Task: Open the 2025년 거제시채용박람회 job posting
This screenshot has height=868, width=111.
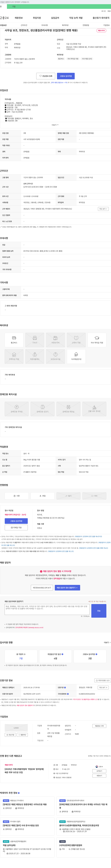Action: coord(24,771)
